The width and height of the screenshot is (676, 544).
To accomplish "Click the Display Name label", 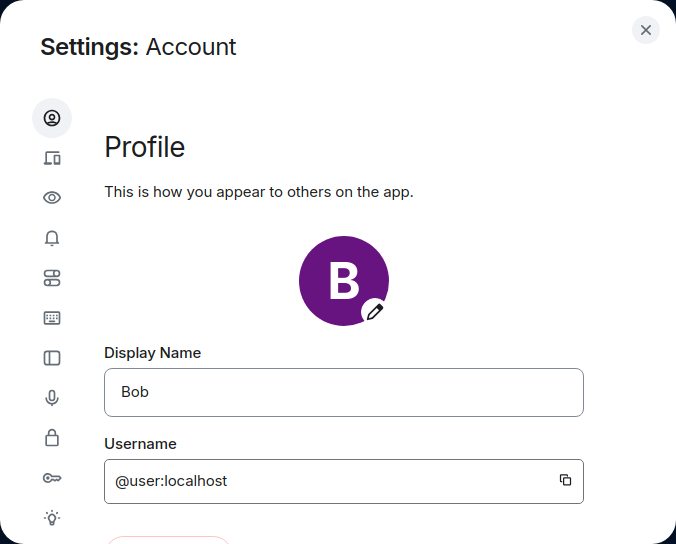I will 152,353.
